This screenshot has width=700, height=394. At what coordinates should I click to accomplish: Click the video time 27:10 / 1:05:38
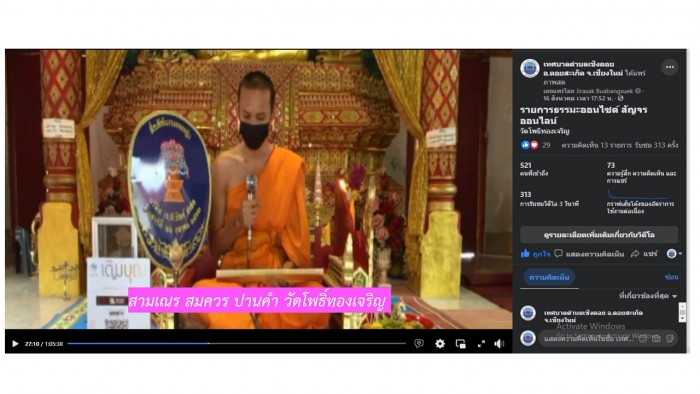44,344
